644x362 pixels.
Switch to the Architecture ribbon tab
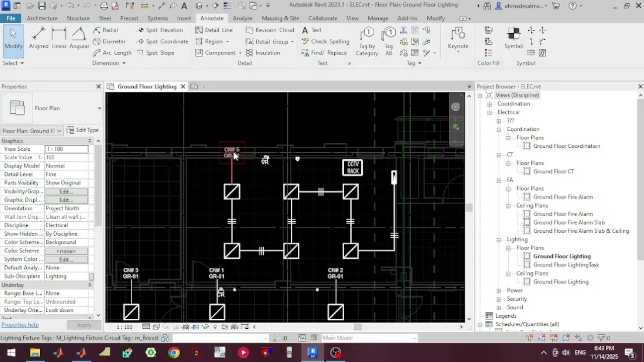coord(42,18)
